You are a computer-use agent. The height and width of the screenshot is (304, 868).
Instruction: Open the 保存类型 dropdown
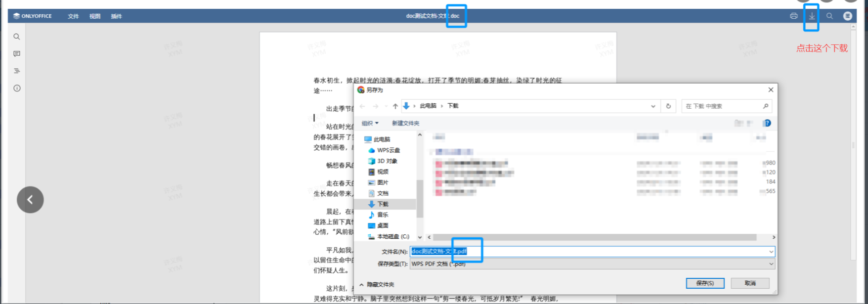[592, 264]
